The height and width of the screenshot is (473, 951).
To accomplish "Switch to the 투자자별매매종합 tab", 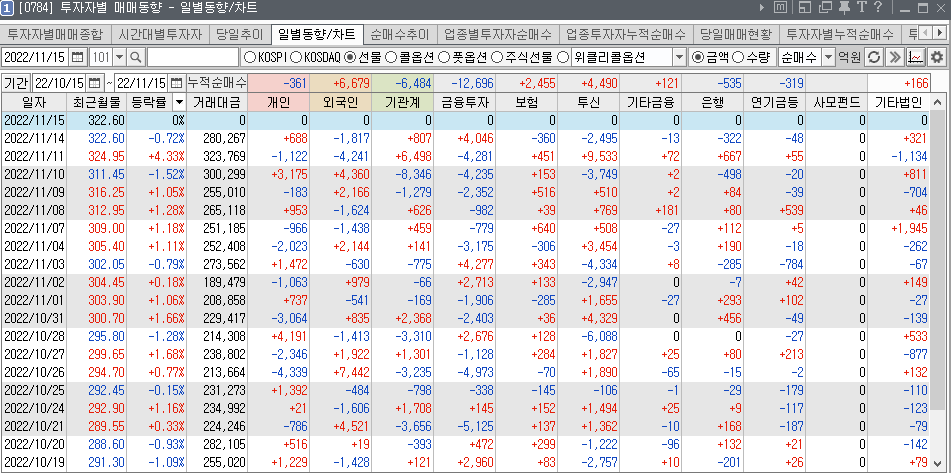I will point(56,33).
